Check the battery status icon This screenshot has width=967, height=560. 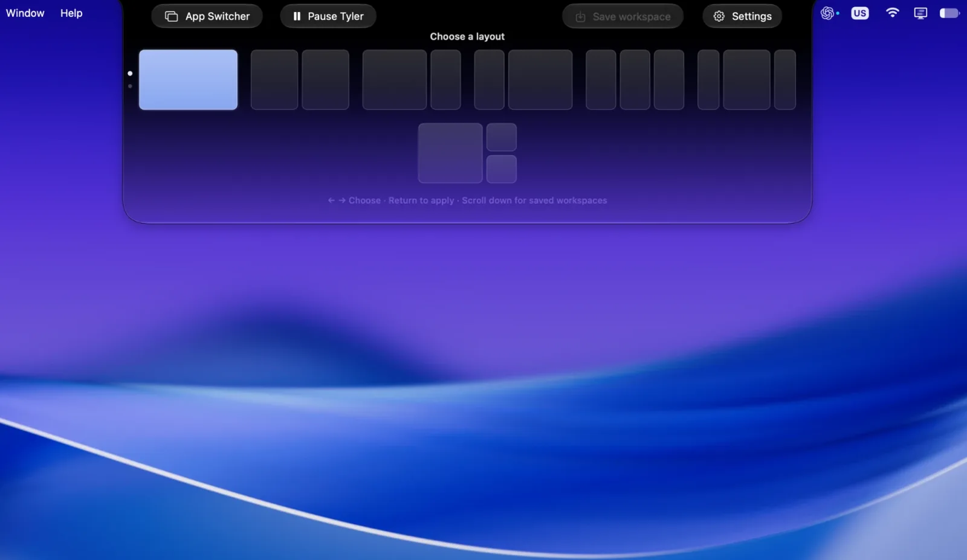click(x=949, y=13)
